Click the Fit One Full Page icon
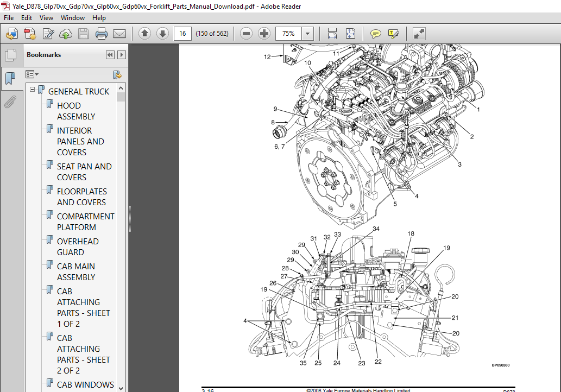The image size is (561, 392). pyautogui.click(x=350, y=34)
